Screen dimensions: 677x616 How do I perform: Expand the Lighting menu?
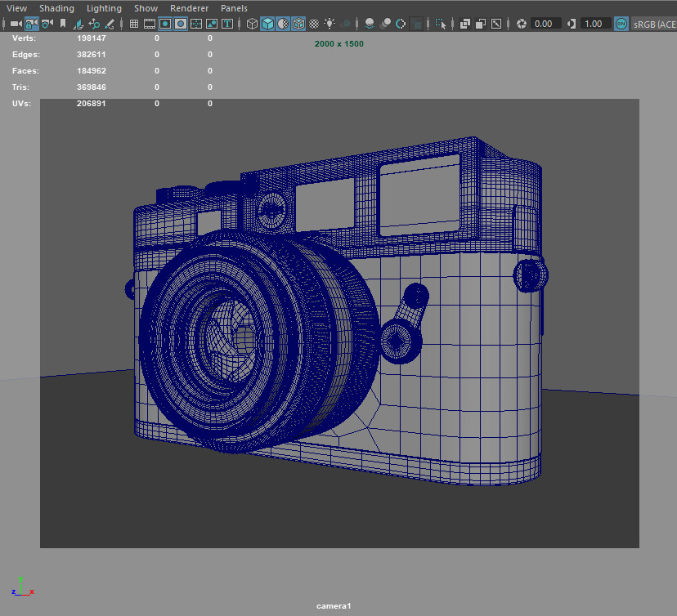(104, 8)
